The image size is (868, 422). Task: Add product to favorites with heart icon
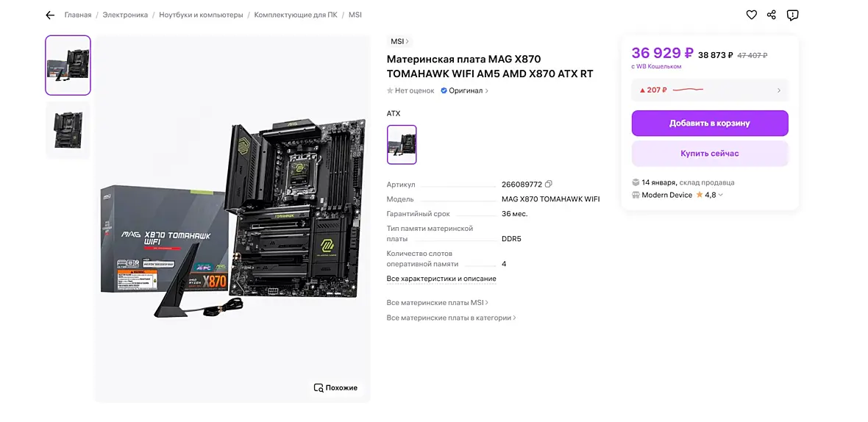(751, 15)
